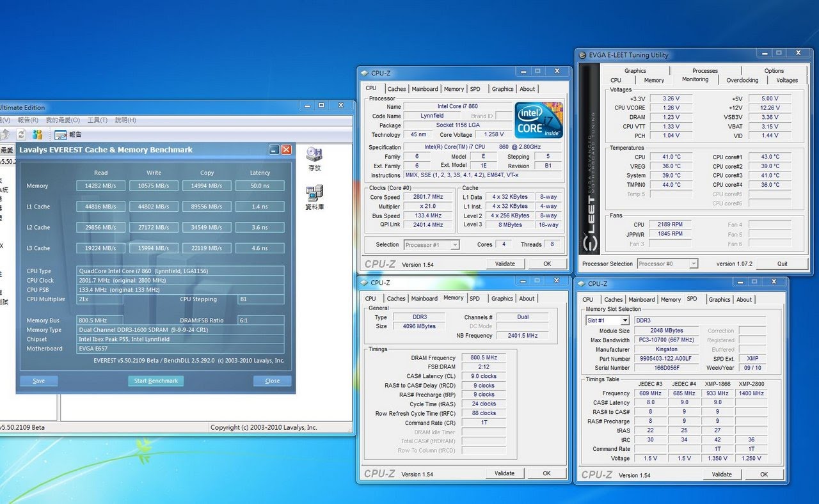Click the Close button in EVEREST benchmark
The image size is (819, 504).
click(x=273, y=381)
